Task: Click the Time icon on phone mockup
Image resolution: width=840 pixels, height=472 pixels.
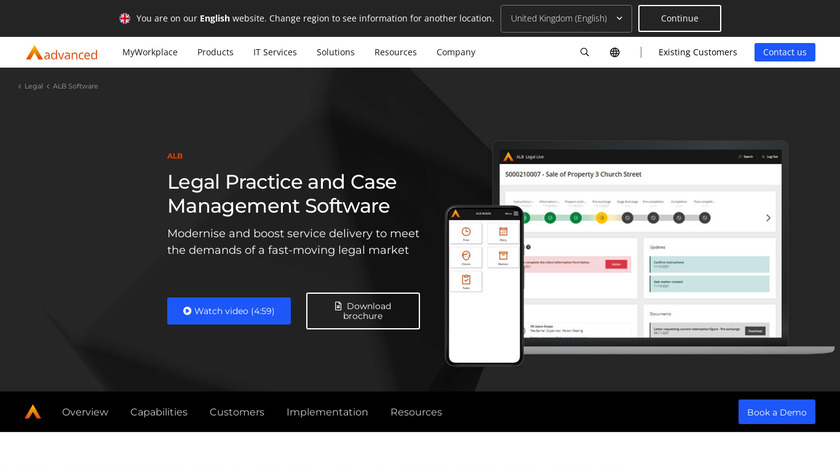Action: point(466,233)
